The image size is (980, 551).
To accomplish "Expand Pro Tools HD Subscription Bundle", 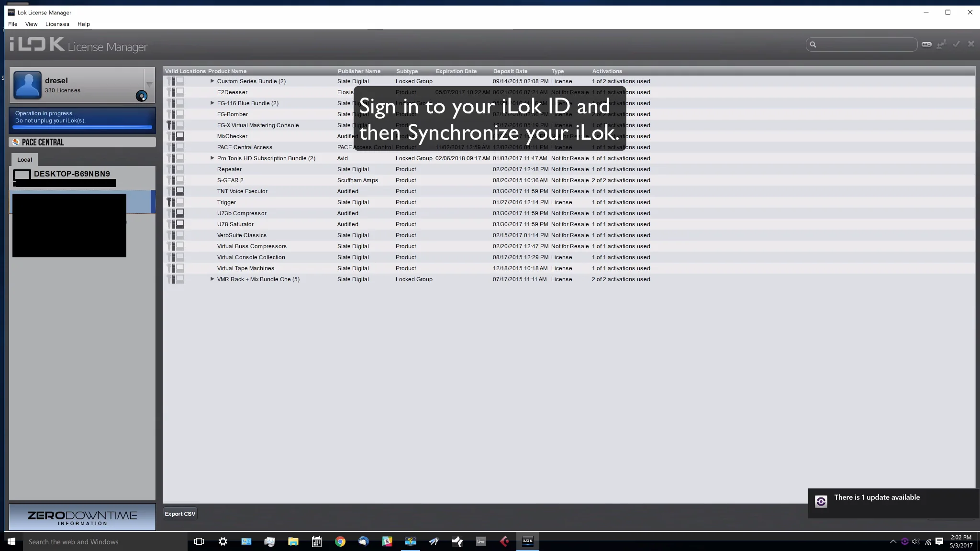I will (x=212, y=158).
